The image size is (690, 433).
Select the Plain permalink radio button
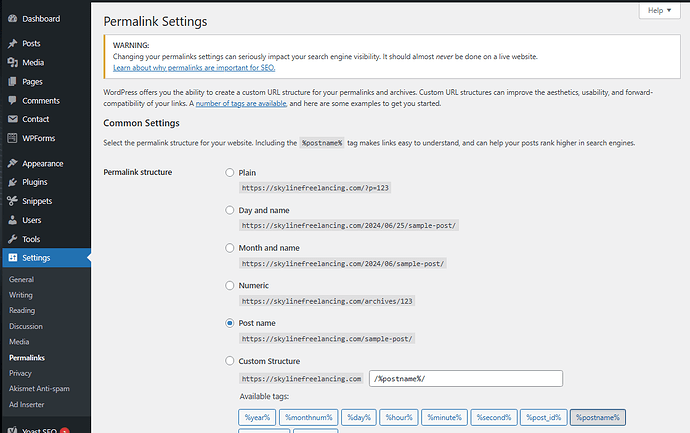coord(230,173)
